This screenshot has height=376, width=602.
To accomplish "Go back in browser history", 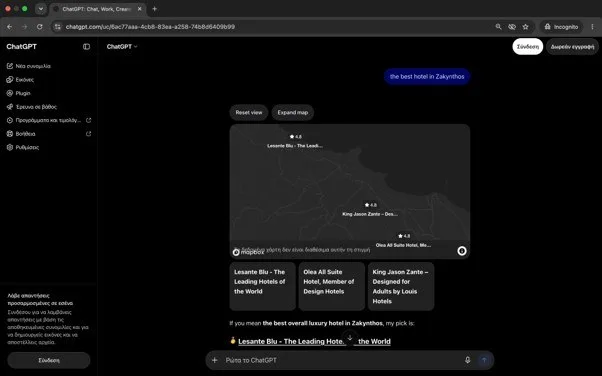I will coord(10,27).
